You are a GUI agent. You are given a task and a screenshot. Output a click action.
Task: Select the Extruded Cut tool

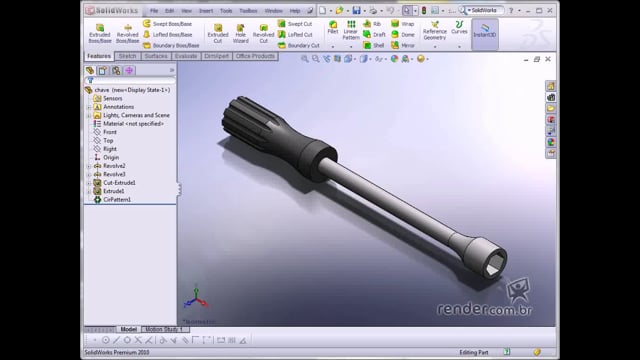click(x=218, y=33)
